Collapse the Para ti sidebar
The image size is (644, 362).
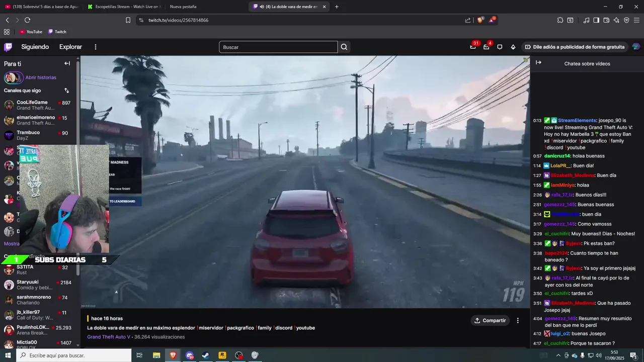click(x=67, y=63)
